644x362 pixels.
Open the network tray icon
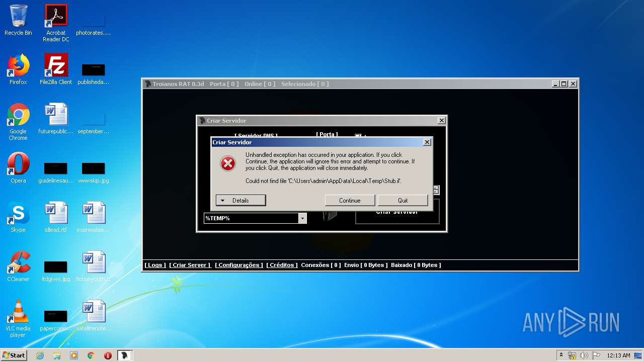pyautogui.click(x=572, y=355)
